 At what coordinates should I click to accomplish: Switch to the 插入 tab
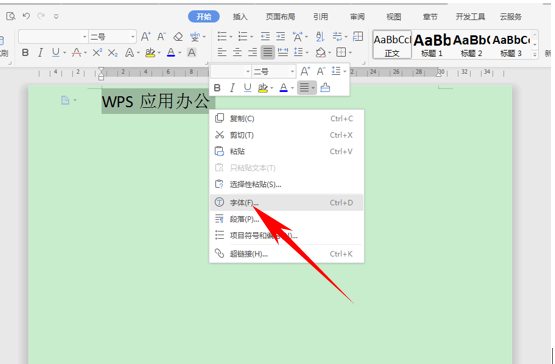click(240, 17)
